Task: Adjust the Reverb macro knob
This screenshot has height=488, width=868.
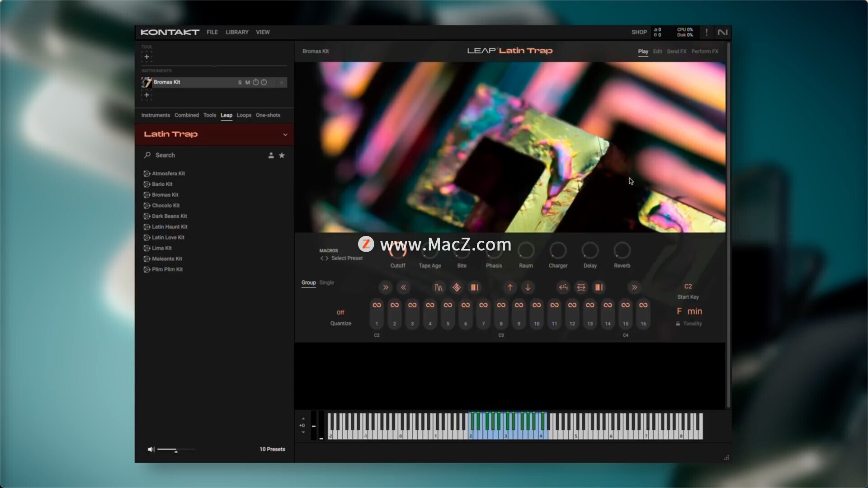Action: click(x=622, y=250)
